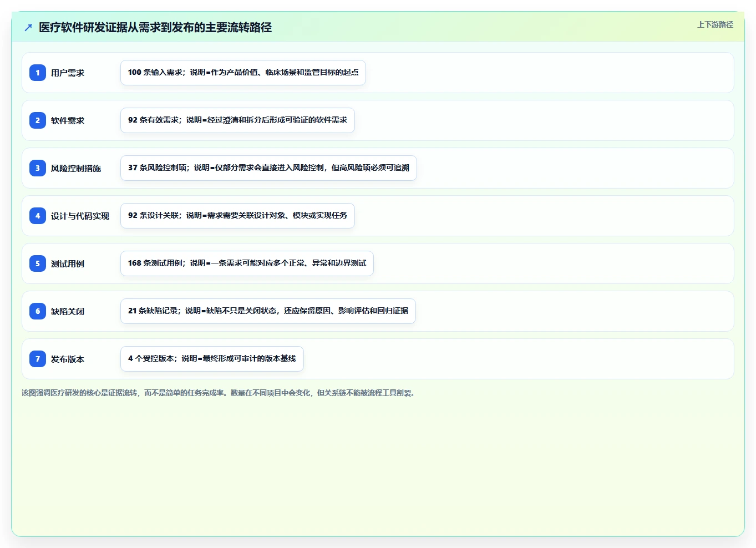Click the step 1 number badge

click(x=38, y=73)
